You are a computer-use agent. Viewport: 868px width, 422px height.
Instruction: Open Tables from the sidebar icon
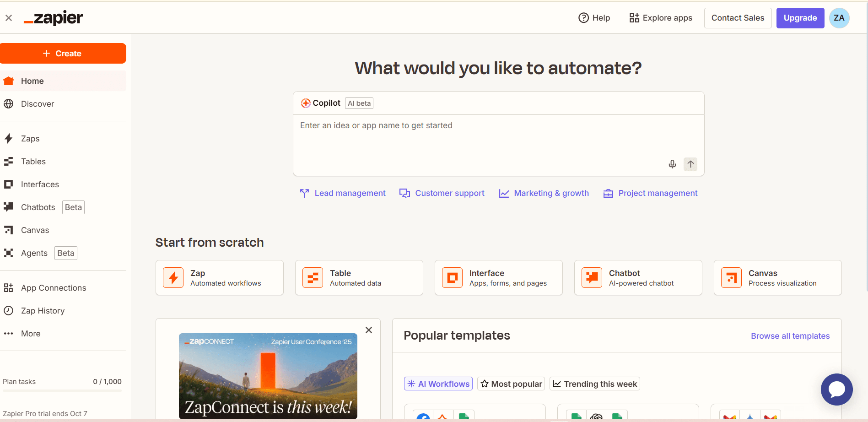(x=9, y=161)
